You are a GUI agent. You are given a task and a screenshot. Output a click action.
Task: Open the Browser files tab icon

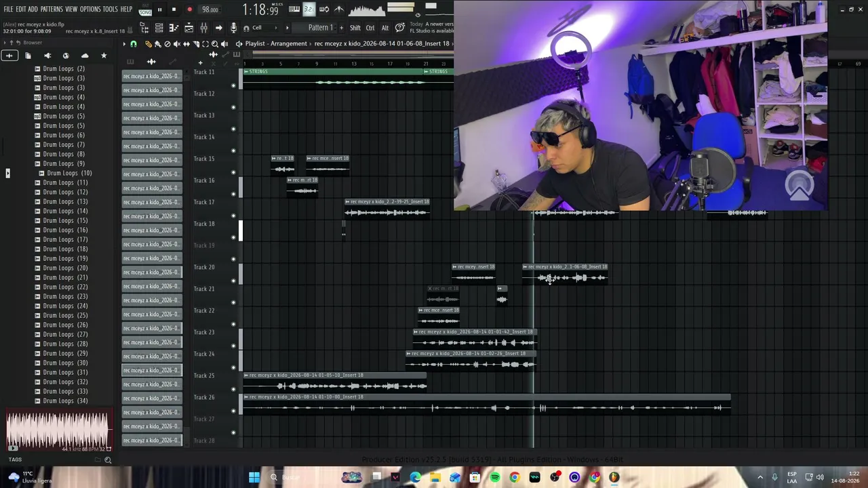pyautogui.click(x=28, y=56)
